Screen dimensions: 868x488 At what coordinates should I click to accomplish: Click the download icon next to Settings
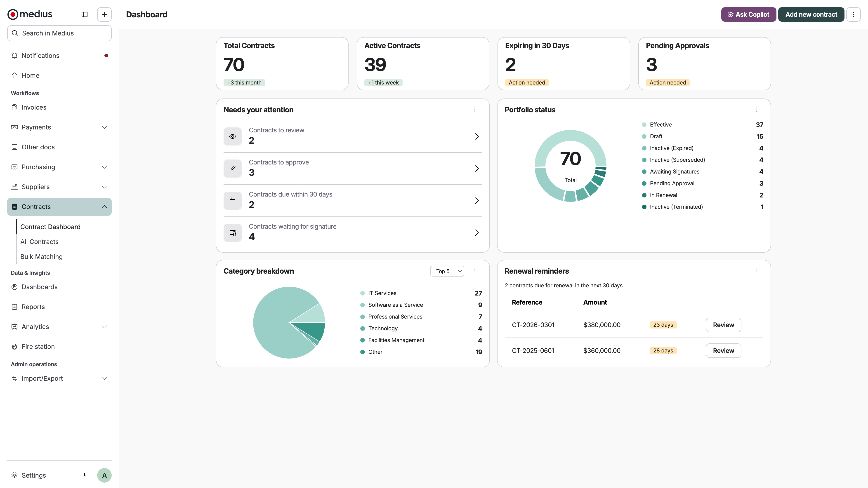(x=85, y=475)
